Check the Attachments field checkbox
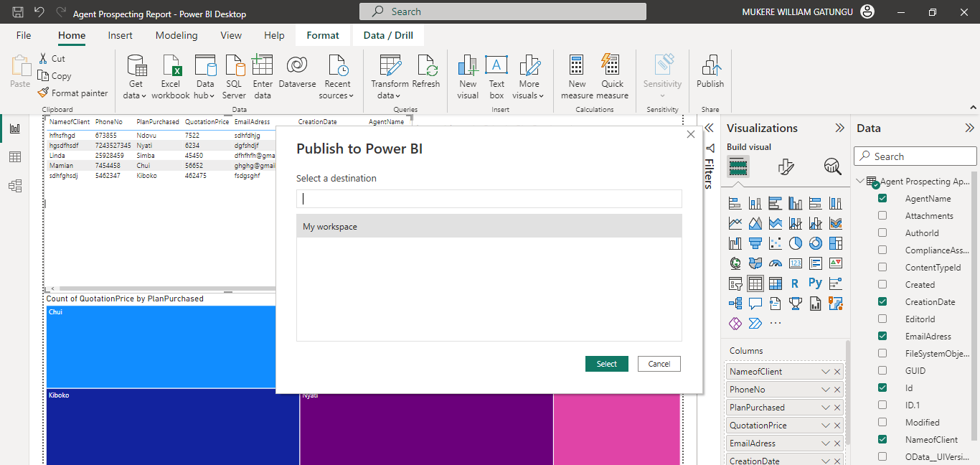This screenshot has height=465, width=980. [882, 215]
